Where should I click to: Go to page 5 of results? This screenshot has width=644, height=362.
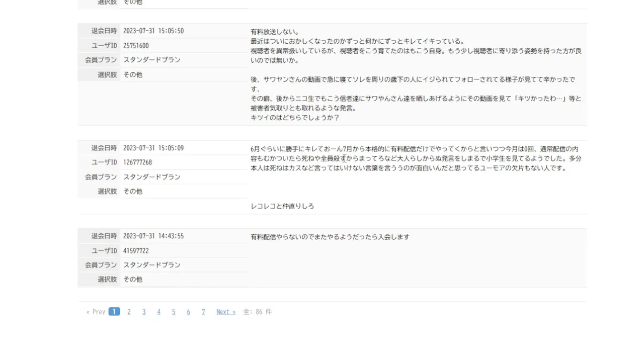click(174, 312)
